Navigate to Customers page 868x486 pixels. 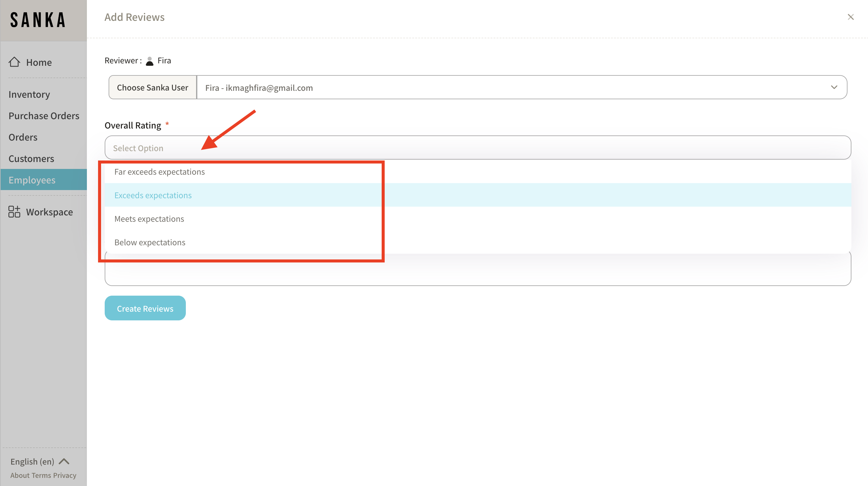click(x=31, y=158)
